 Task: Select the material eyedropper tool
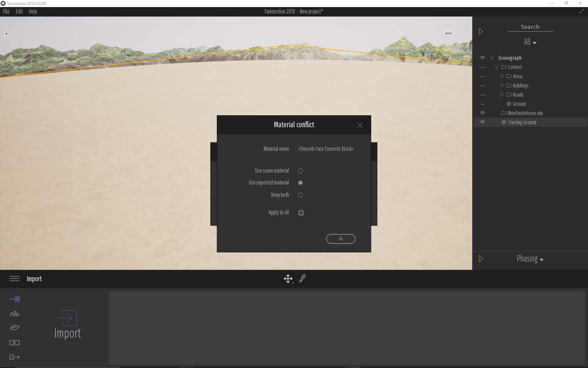(x=302, y=278)
